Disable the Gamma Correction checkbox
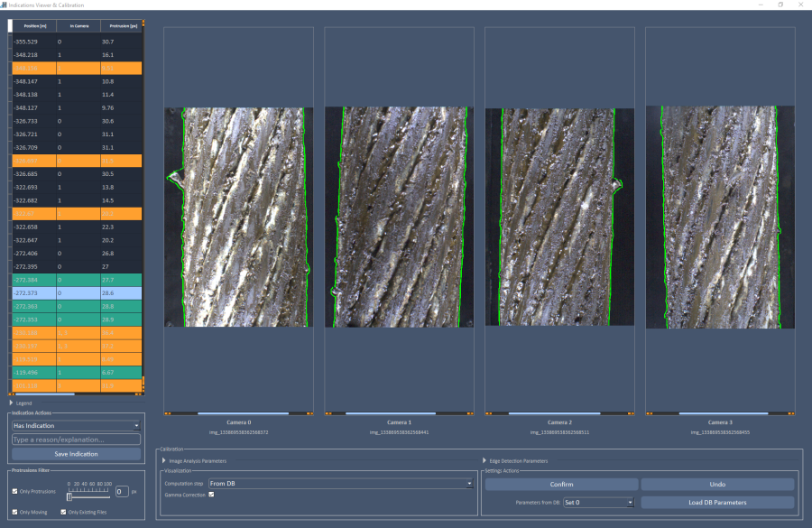This screenshot has width=812, height=528. click(211, 495)
